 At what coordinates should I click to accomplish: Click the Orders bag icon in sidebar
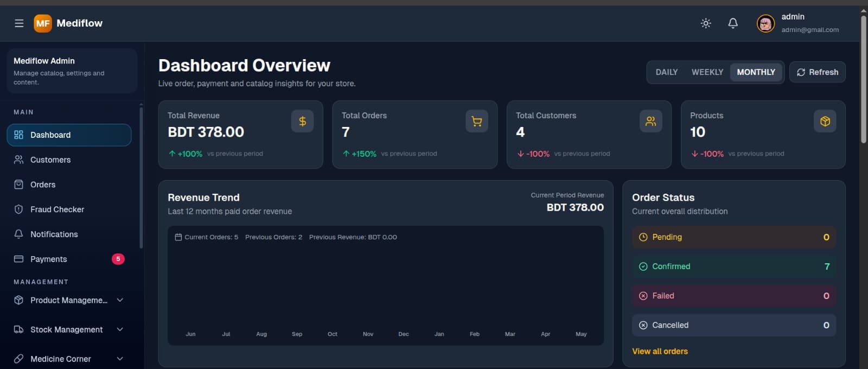pyautogui.click(x=18, y=184)
